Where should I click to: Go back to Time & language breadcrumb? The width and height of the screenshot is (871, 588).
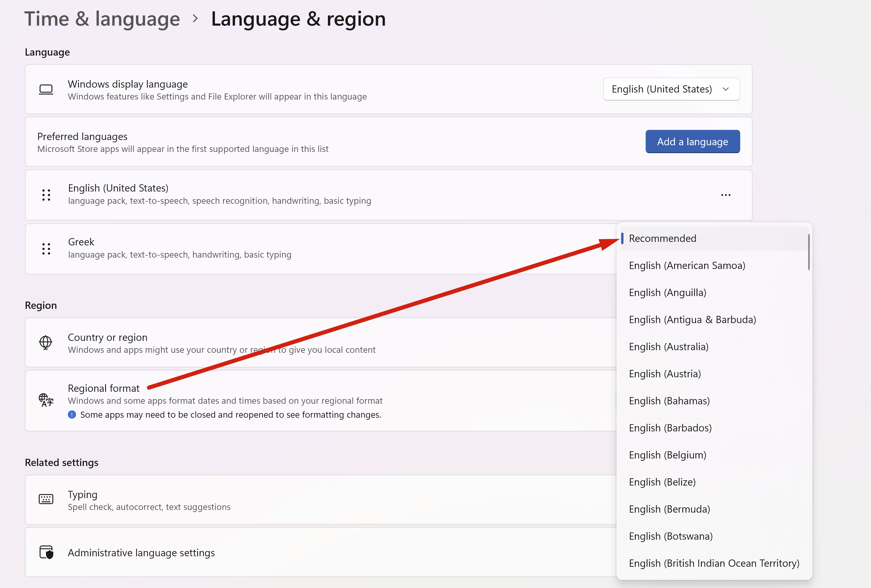pos(102,19)
